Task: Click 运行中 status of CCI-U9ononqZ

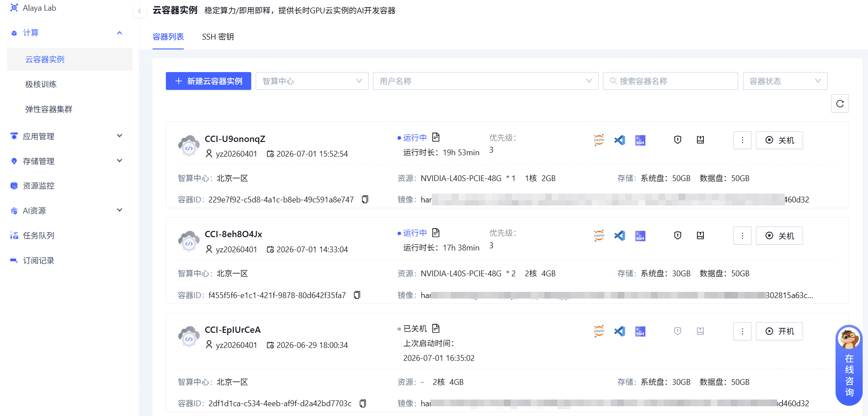Action: (x=415, y=138)
